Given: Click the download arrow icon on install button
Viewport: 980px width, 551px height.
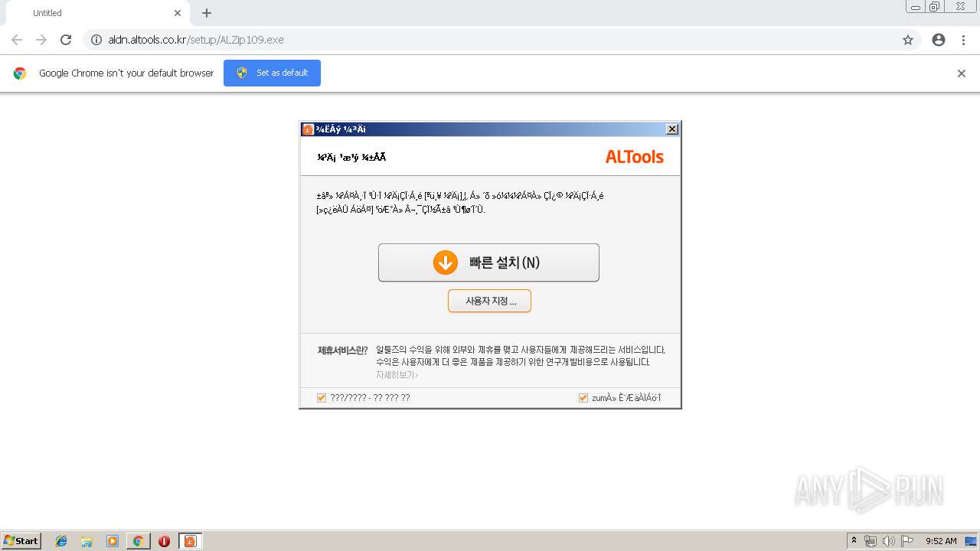Looking at the screenshot, I should pyautogui.click(x=446, y=262).
